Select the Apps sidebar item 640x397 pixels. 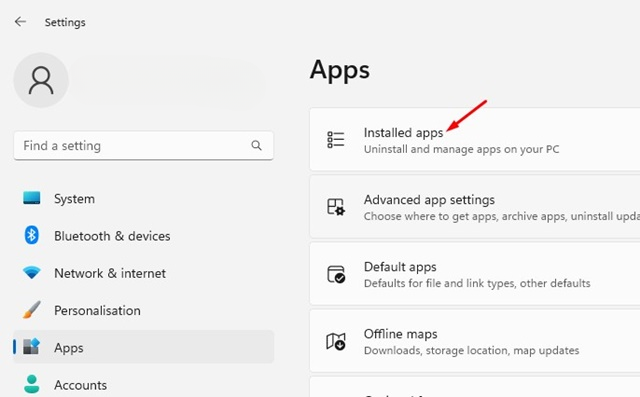[143, 347]
